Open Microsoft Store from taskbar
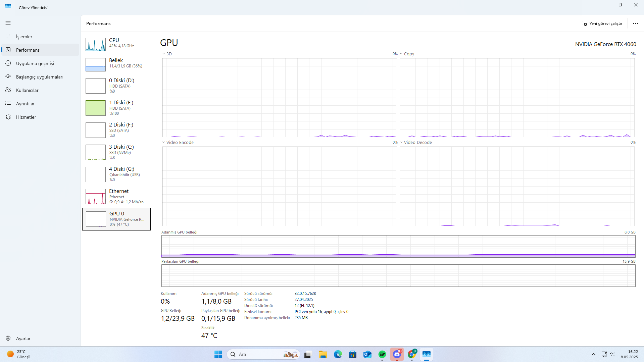Screen dimensions: 644x362 (x=352, y=354)
